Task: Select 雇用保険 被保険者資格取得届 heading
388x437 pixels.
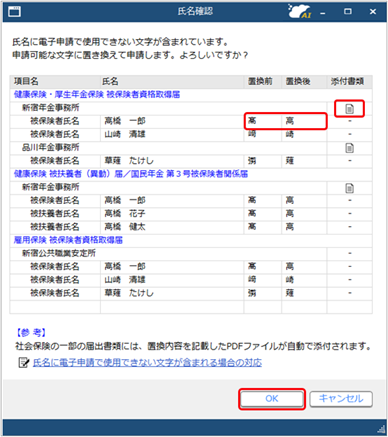Action: tap(68, 240)
